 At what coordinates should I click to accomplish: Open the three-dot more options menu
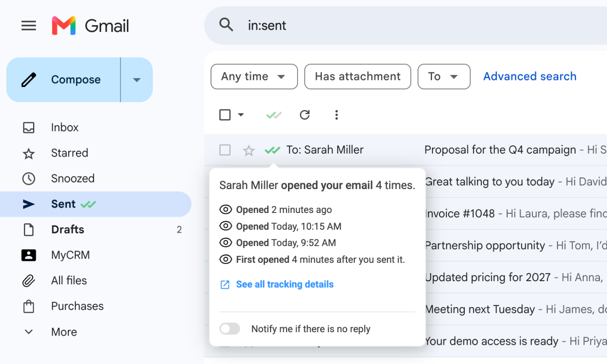point(336,115)
